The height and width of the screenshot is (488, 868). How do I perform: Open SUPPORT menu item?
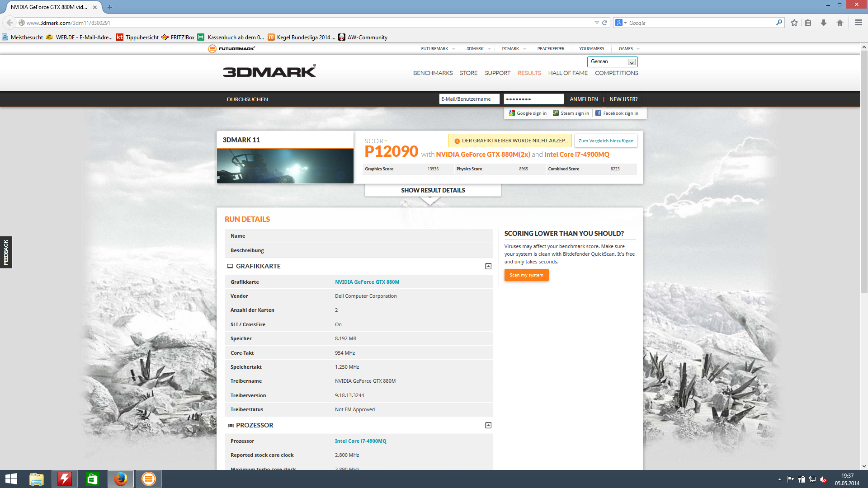tap(497, 73)
